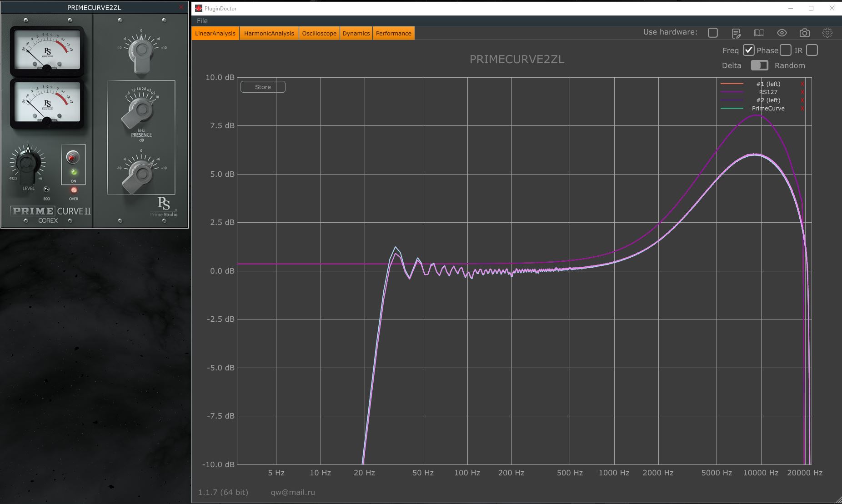Viewport: 842px width, 504px height.
Task: Minimize the PluginDoctor window
Action: coord(790,8)
